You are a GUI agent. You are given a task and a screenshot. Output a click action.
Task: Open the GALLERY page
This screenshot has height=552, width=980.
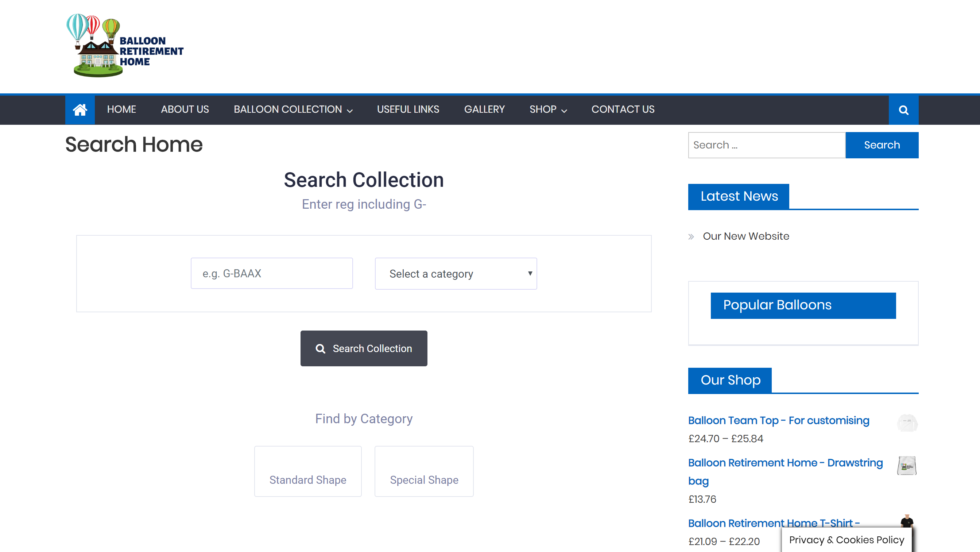(484, 110)
